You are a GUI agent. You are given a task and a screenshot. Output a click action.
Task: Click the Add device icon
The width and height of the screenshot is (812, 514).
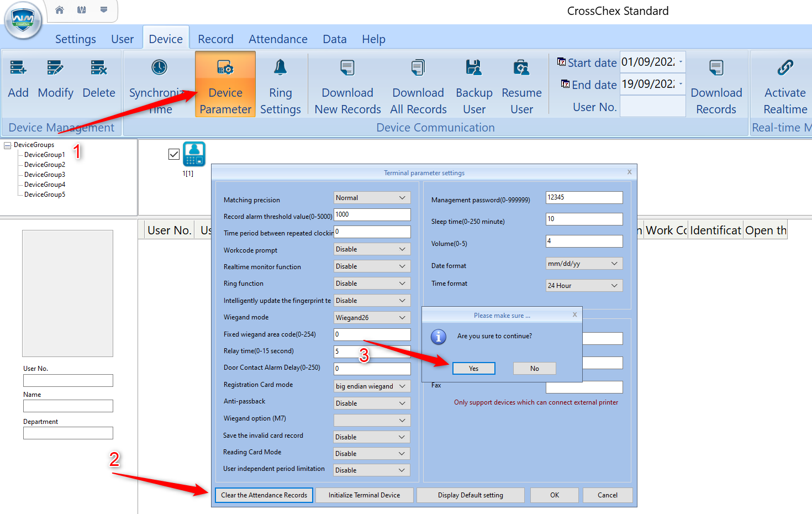click(x=18, y=68)
